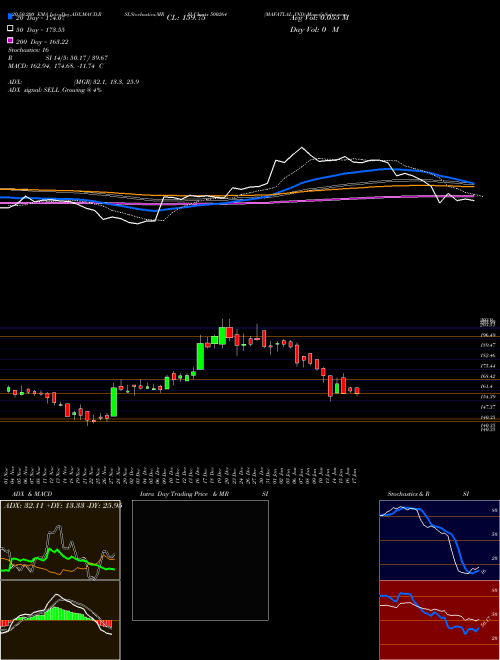Open the blue Stochastics mini chart
Screen dimensions: 500x660
(x=439, y=540)
